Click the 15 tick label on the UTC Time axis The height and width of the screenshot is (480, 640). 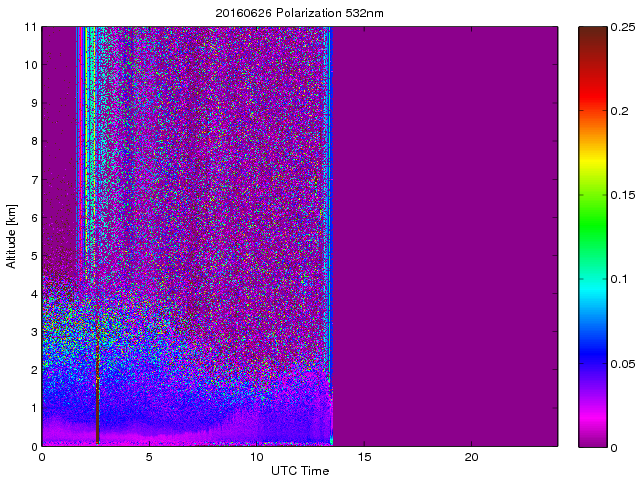click(364, 457)
